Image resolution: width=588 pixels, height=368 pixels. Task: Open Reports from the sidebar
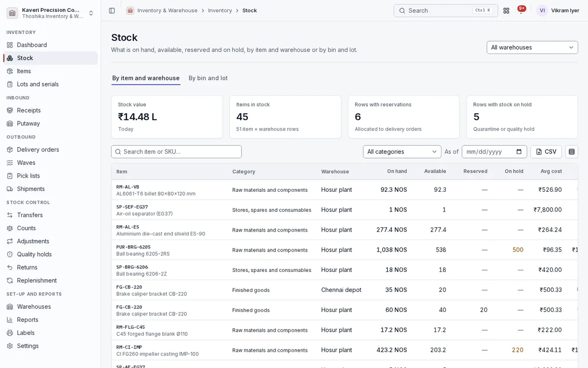coord(50,319)
